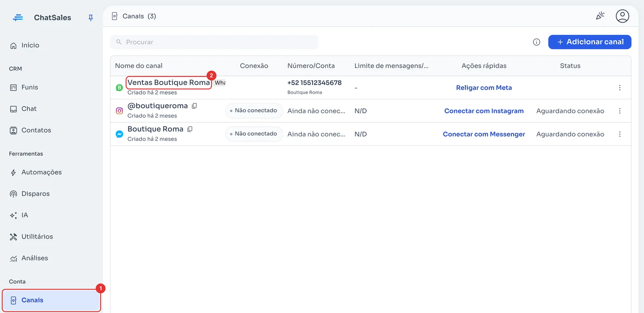
Task: Click the phone number +52 15512345678
Action: click(314, 83)
